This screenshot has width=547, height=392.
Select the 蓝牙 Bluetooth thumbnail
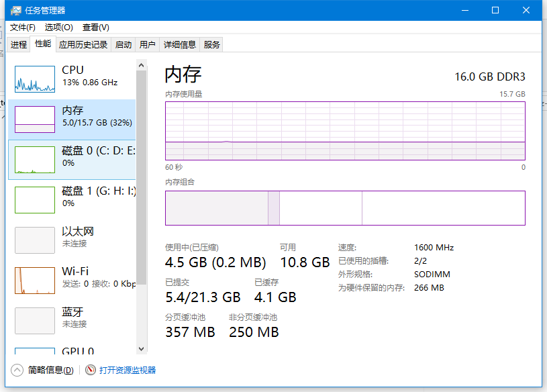click(x=35, y=321)
